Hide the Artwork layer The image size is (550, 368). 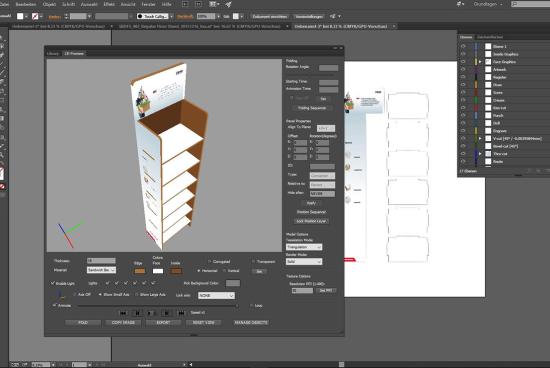pos(463,69)
